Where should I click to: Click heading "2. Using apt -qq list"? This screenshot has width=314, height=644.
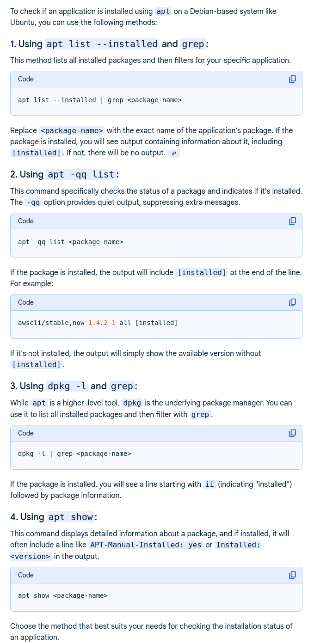[x=65, y=174]
